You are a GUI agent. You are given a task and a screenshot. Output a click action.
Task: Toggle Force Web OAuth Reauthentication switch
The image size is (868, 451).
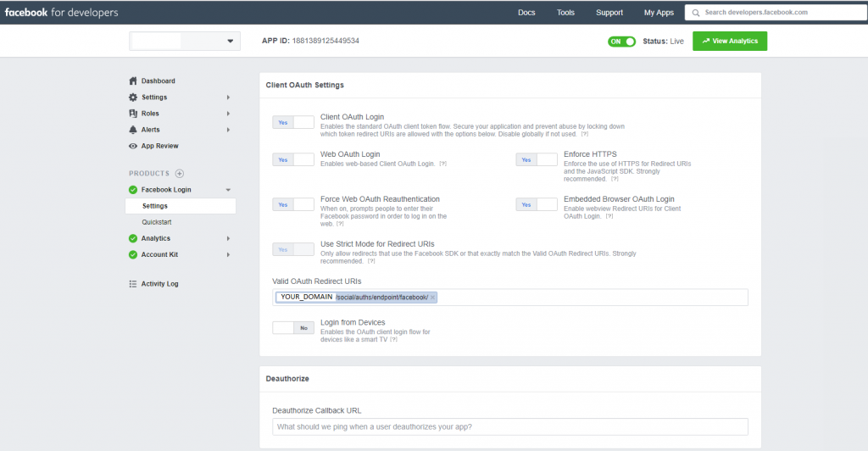[293, 205]
